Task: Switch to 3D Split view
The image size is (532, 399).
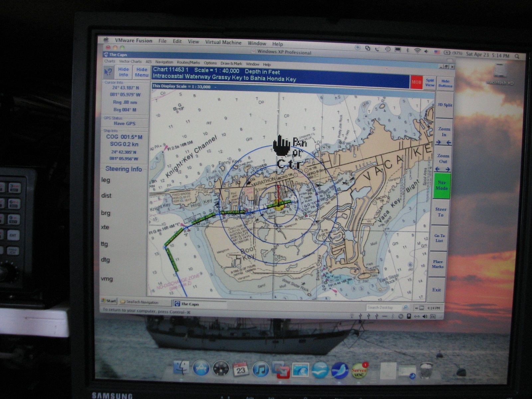Action: [x=445, y=105]
